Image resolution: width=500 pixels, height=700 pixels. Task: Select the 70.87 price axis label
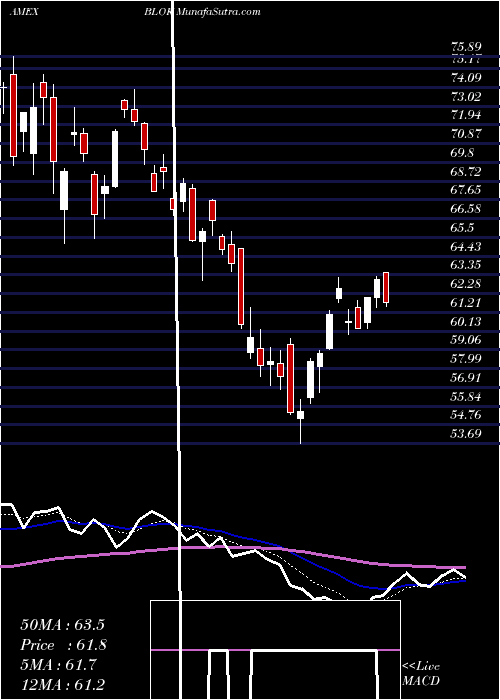[465, 134]
